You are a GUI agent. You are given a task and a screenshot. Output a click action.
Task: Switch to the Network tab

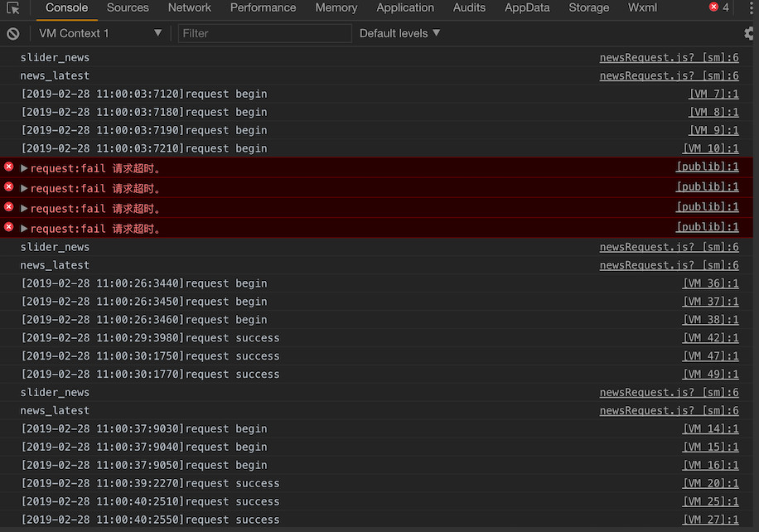pos(190,8)
